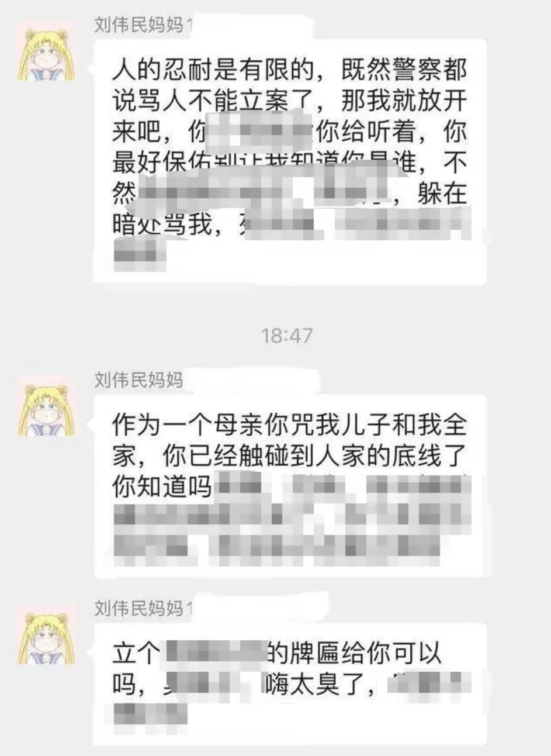The height and width of the screenshot is (756, 551).
Task: Open the avatar next to the "作为一个母亲" message
Action: [47, 408]
